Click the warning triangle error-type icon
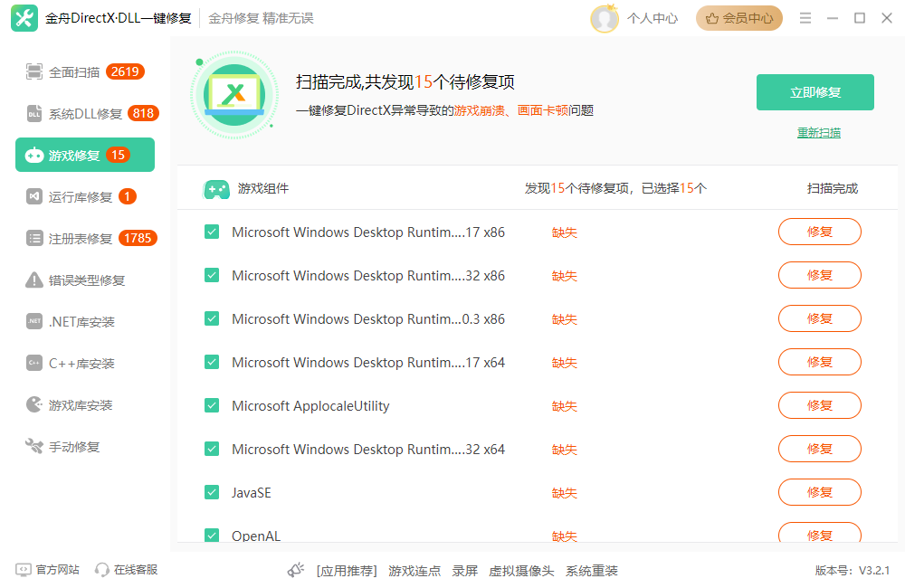The image size is (905, 588). point(34,280)
